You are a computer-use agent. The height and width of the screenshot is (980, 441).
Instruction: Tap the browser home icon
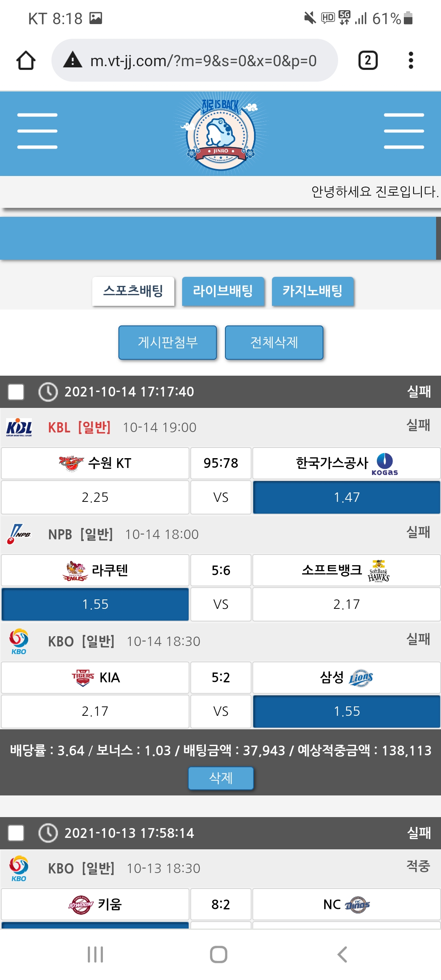pos(26,60)
